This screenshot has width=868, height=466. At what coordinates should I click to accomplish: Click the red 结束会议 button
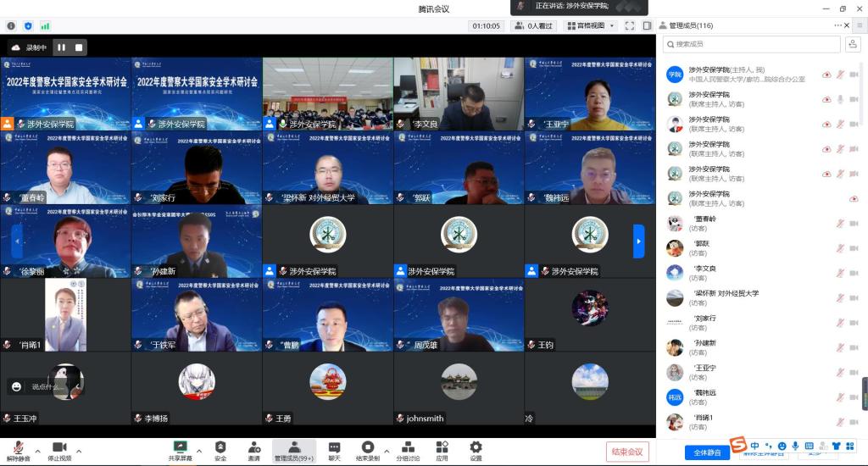point(628,452)
